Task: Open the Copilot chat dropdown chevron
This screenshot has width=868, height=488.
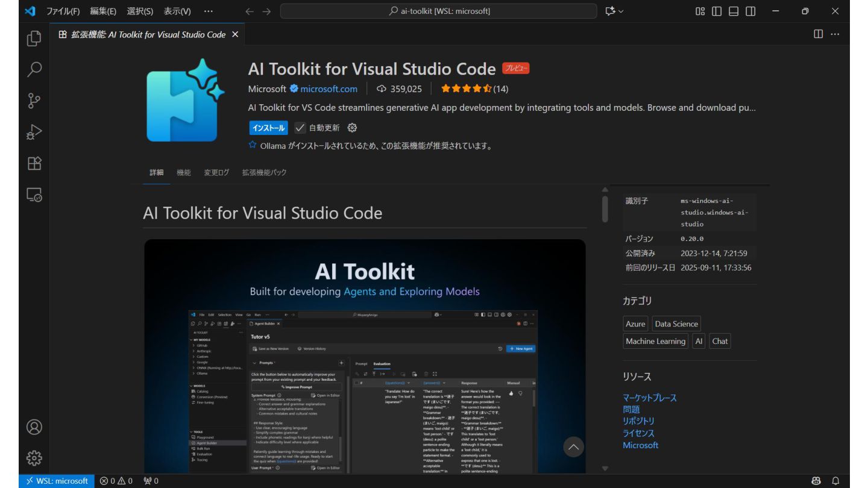Action: 621,11
